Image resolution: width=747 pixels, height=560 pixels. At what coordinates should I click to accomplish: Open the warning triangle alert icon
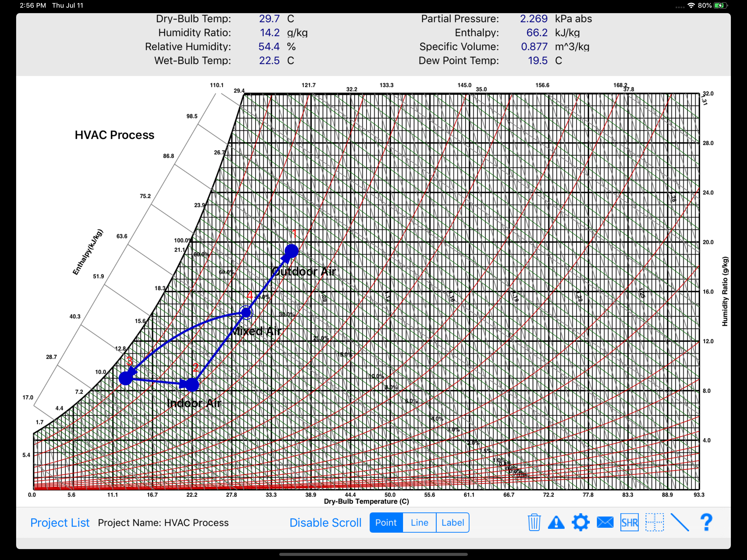(x=556, y=522)
